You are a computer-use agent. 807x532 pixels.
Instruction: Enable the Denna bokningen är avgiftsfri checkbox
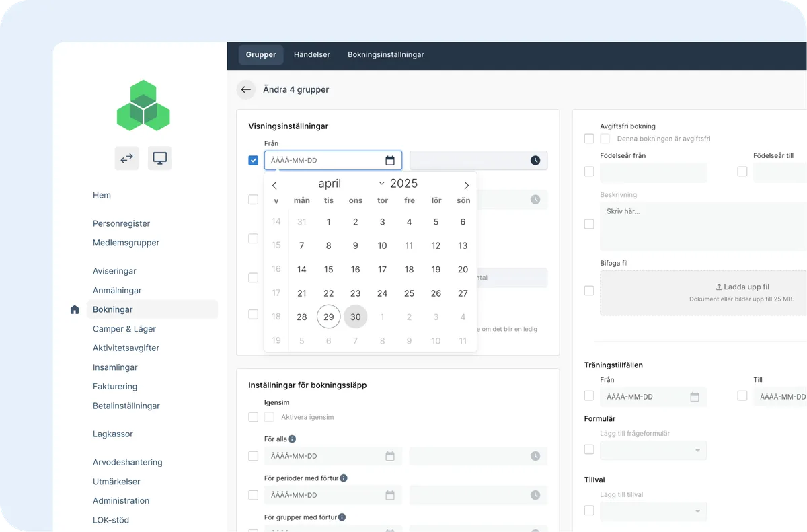click(x=605, y=139)
